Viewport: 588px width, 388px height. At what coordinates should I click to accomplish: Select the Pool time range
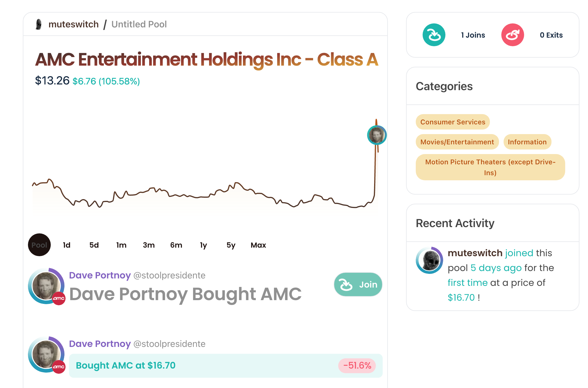(x=39, y=245)
